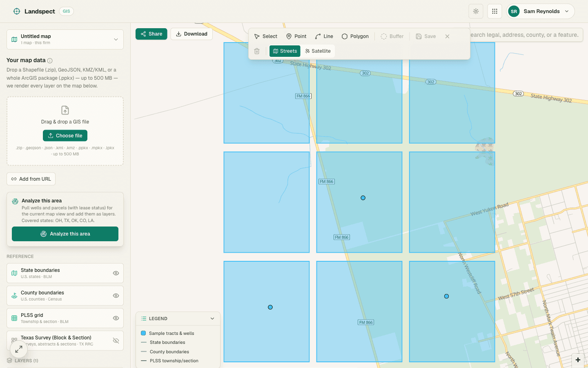The height and width of the screenshot is (368, 588).
Task: Click the State boundaries legend line swatch
Action: coord(144,342)
